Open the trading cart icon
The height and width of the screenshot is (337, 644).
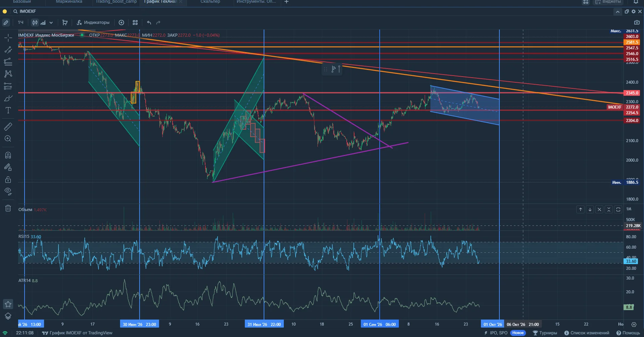tap(65, 23)
